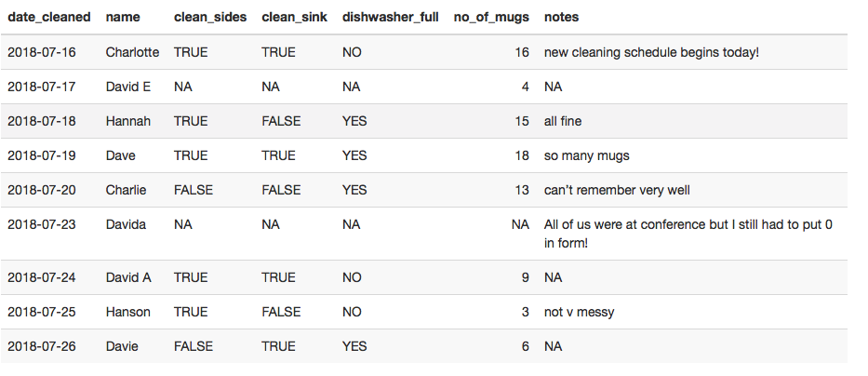The height and width of the screenshot is (376, 868).
Task: Click the no_of_mugs column header
Action: pos(491,17)
